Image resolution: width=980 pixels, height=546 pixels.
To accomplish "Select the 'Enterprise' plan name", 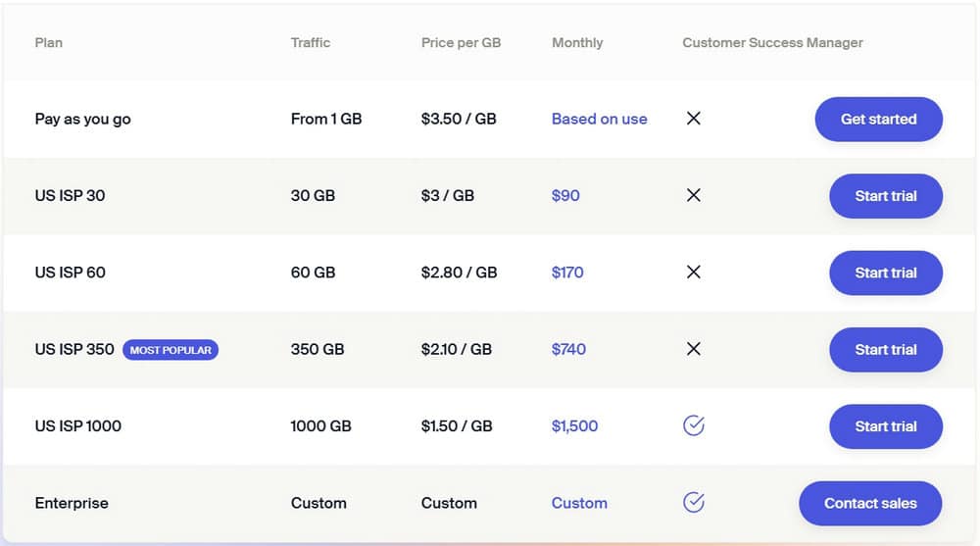I will coord(72,503).
